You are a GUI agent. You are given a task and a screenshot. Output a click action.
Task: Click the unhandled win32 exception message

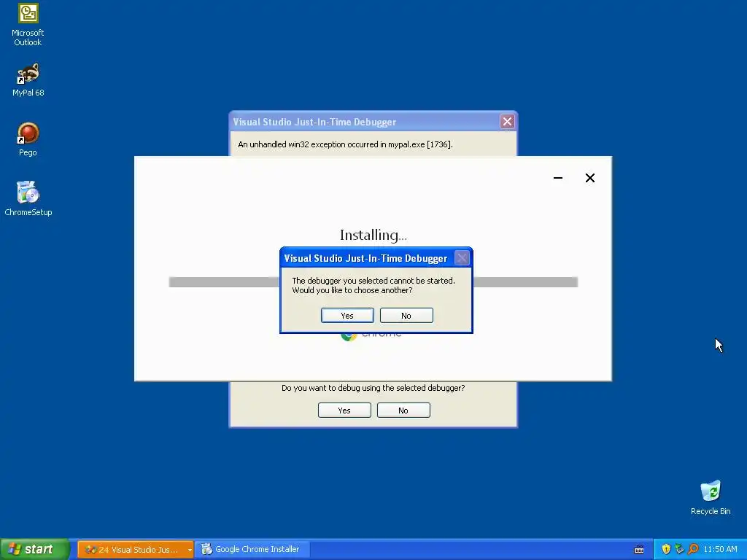pos(345,144)
